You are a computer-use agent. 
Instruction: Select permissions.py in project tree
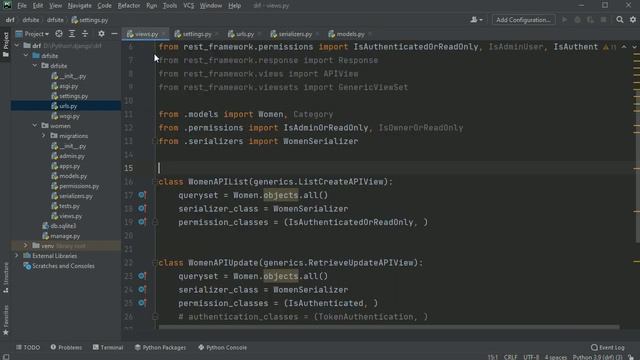pos(79,186)
